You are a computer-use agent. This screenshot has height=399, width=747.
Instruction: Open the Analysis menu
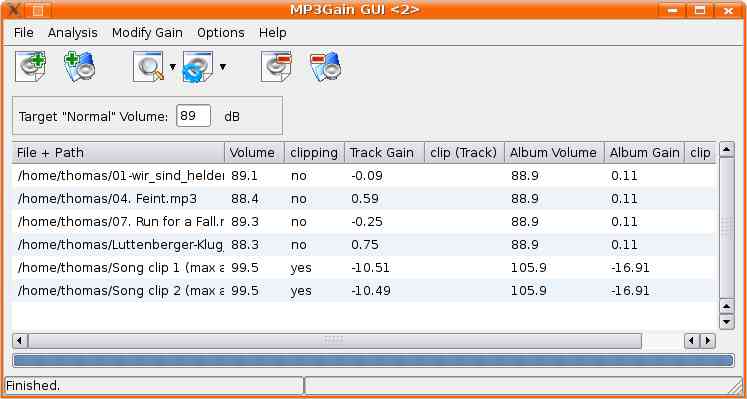[73, 33]
